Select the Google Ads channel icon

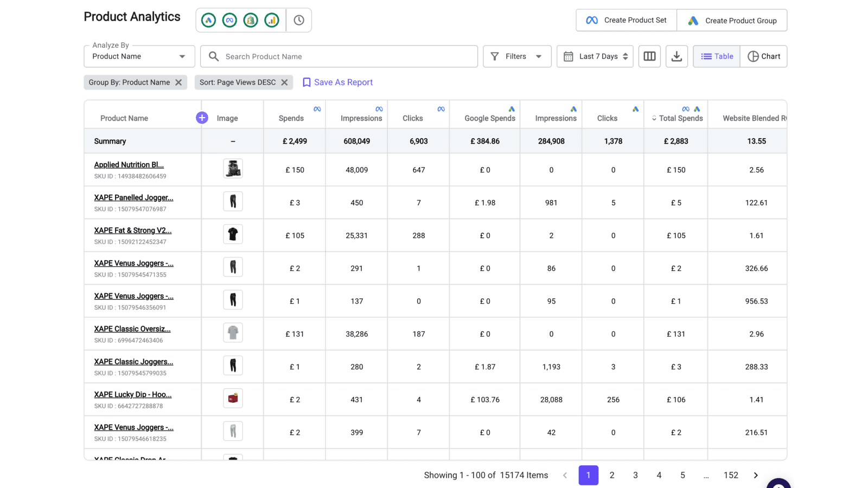pyautogui.click(x=208, y=20)
